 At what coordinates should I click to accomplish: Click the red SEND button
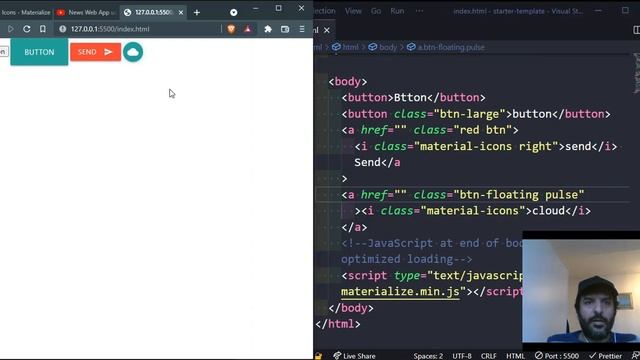point(96,52)
